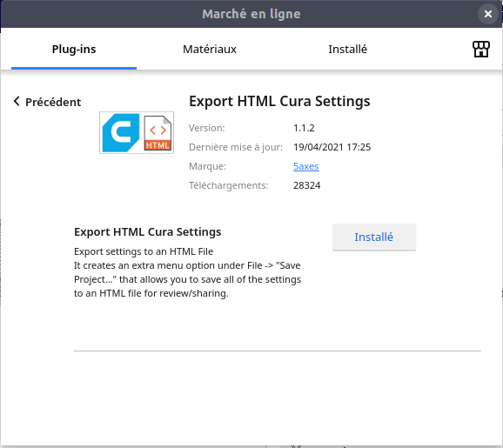Close the Marché en ligne dialog

point(488,14)
